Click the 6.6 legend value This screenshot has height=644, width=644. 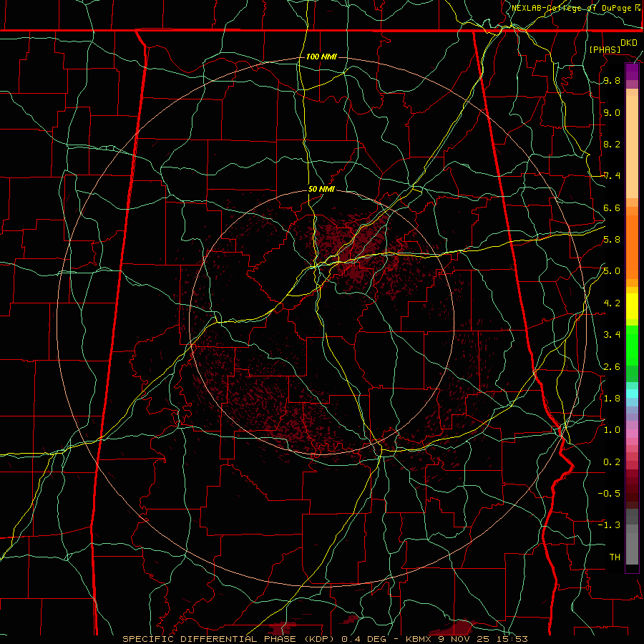tap(612, 208)
